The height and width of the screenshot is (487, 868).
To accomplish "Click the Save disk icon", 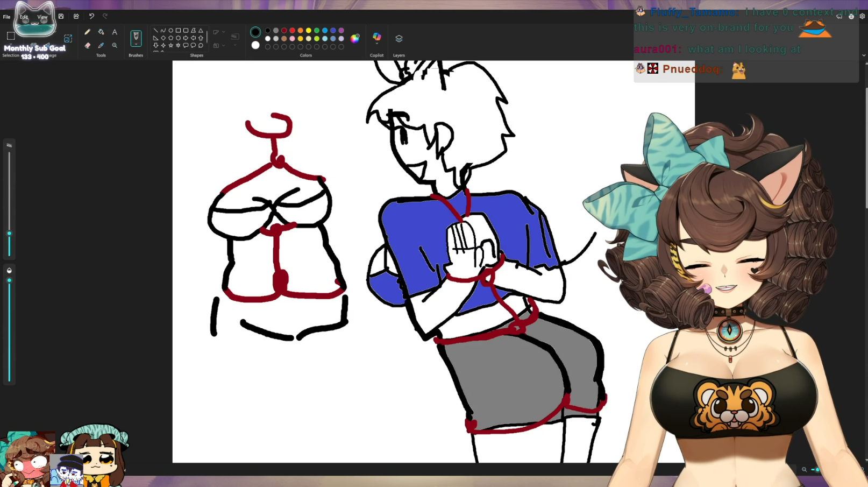I will pyautogui.click(x=61, y=16).
